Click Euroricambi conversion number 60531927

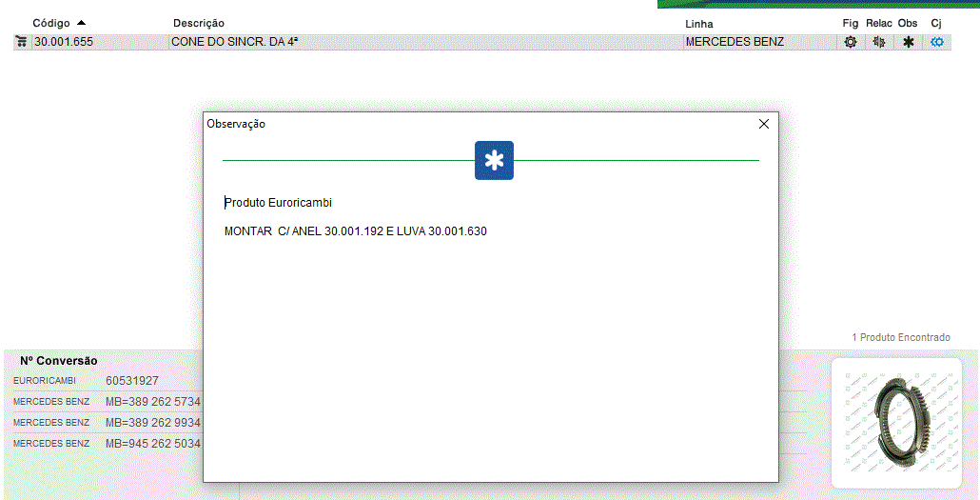coord(132,380)
